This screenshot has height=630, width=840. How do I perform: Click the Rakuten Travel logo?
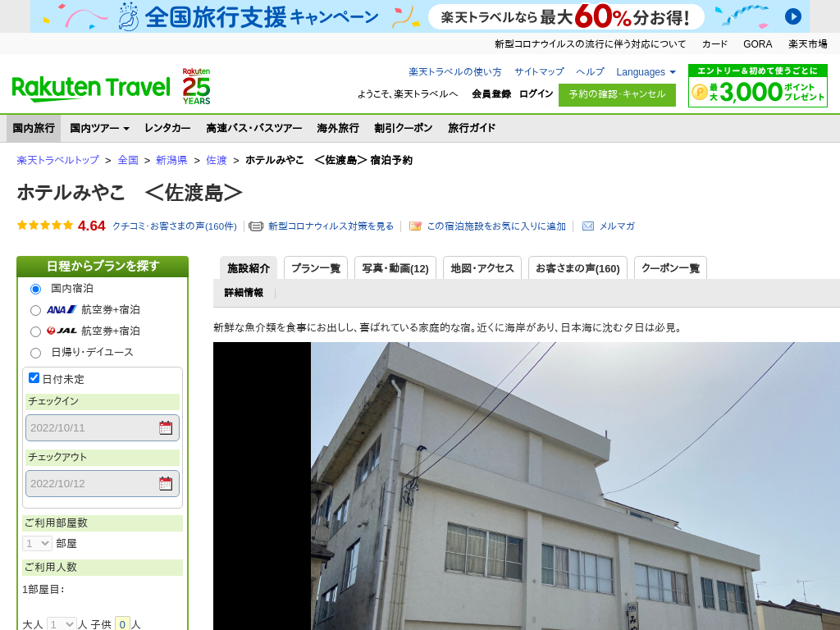pos(91,87)
